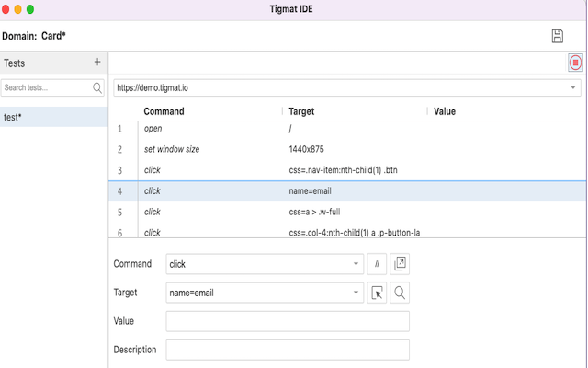The width and height of the screenshot is (588, 368).
Task: Focus the Description input field
Action: coord(288,350)
